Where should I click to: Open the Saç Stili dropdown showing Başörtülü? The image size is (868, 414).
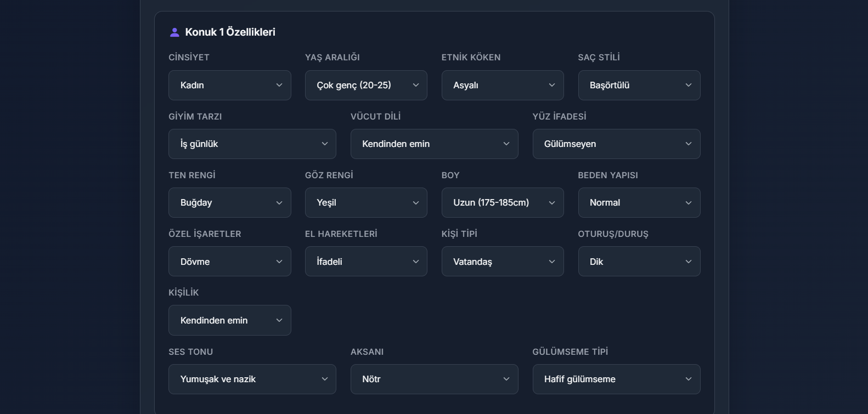639,85
